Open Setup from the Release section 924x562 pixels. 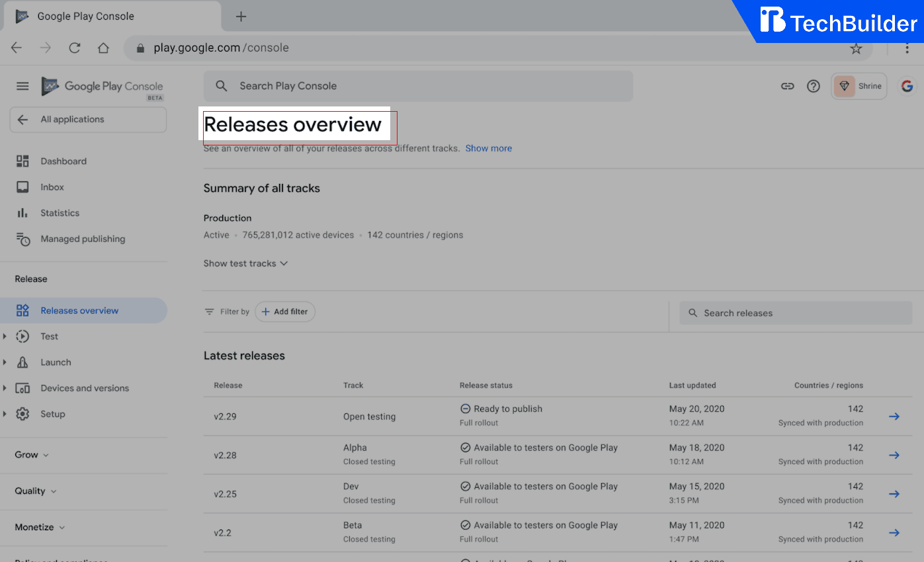pos(54,413)
